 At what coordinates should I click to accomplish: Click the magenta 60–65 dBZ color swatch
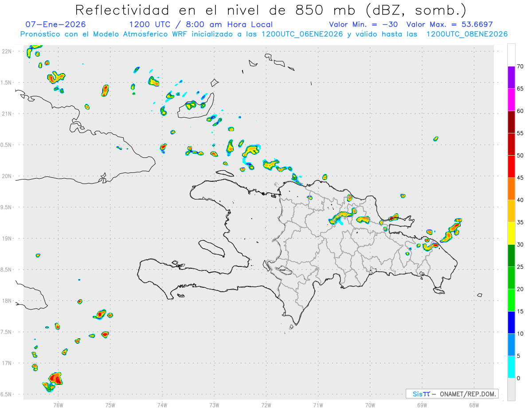511,100
